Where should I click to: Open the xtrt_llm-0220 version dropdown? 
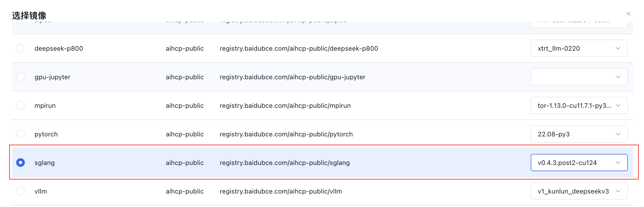(x=579, y=48)
